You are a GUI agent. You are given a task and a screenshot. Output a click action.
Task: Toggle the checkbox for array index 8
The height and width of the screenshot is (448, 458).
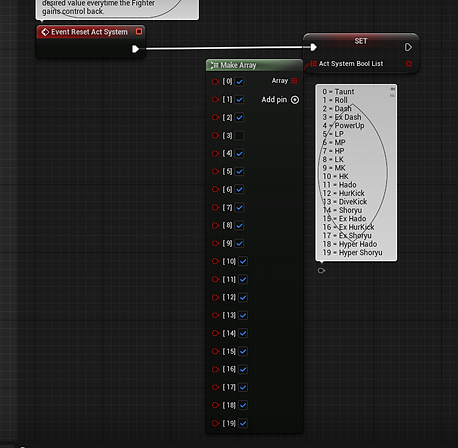point(239,226)
